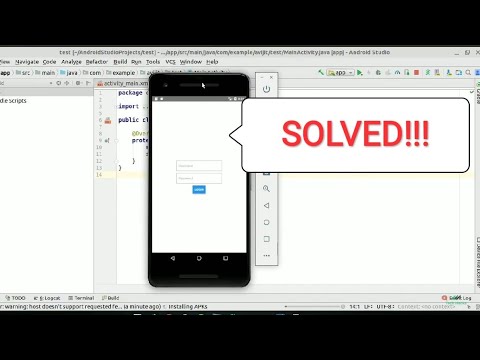The image size is (480, 360).
Task: Click the emulator sidebar Back triangle
Action: (266, 205)
